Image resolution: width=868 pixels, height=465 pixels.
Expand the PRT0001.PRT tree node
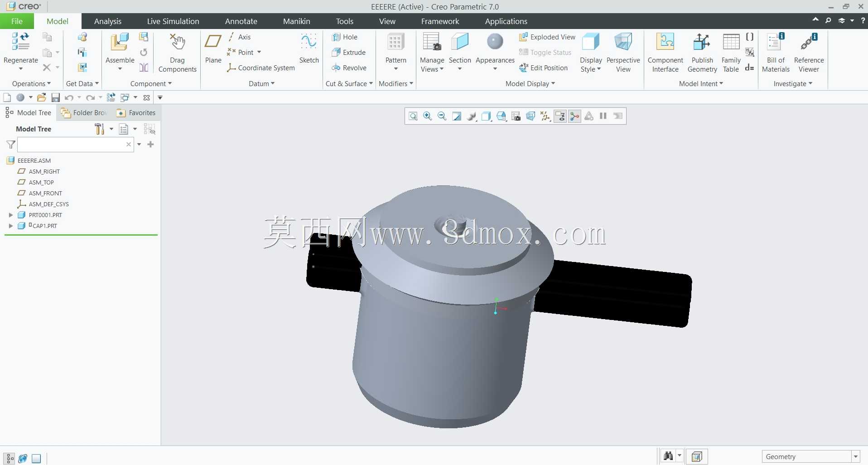11,215
